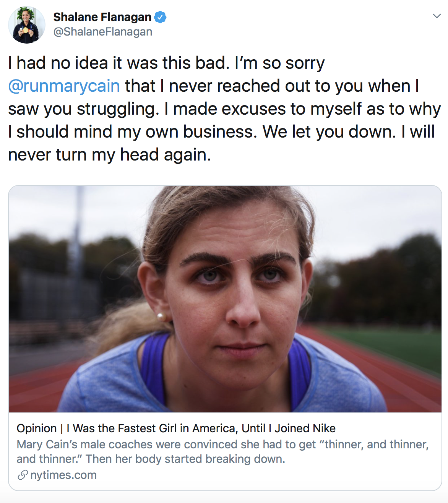Click the Shalane Flanagan display name
Image resolution: width=448 pixels, height=503 pixels.
[102, 17]
